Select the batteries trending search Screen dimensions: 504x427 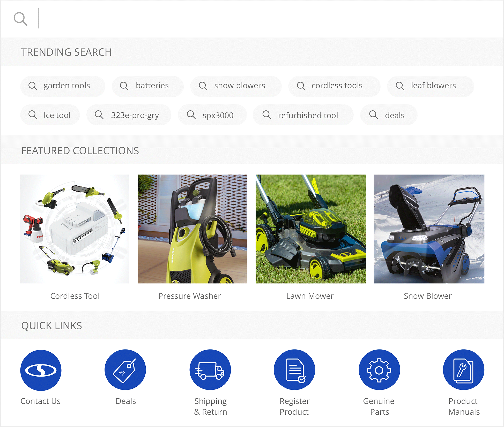tap(148, 86)
